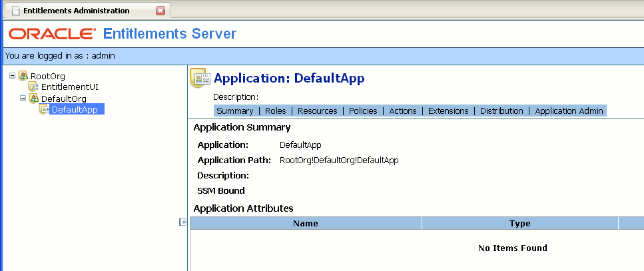Switch to the Entitlements Administration browser tab
The image size is (644, 271).
[89, 11]
